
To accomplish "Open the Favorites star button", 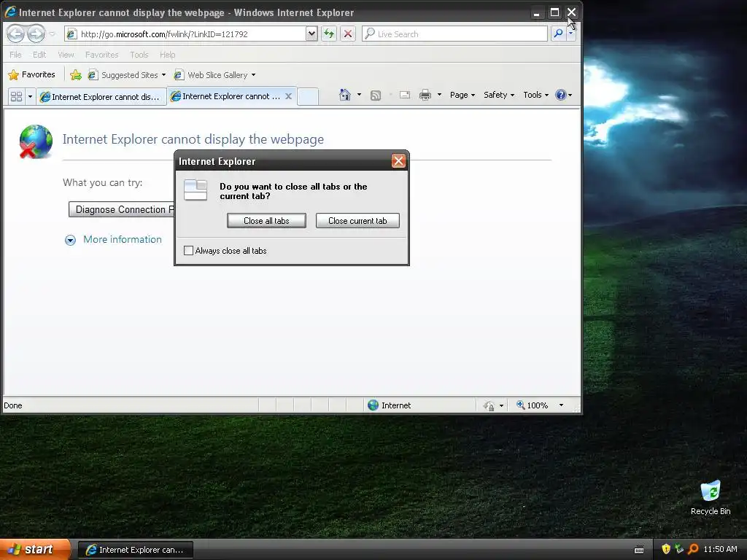I will (x=32, y=75).
